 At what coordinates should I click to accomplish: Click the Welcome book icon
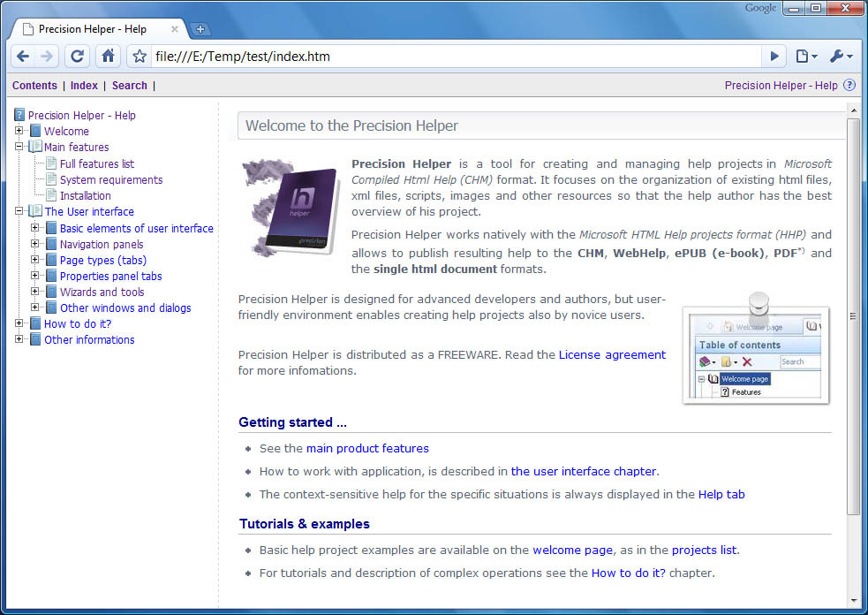[x=35, y=131]
